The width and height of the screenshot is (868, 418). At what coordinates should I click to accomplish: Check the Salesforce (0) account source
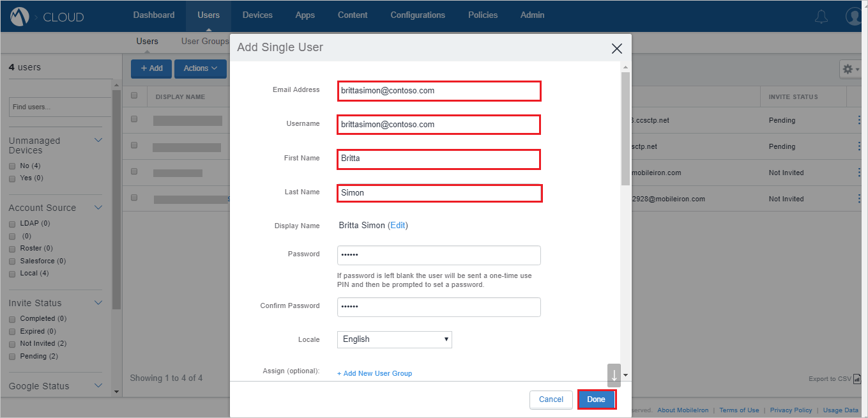pos(12,261)
